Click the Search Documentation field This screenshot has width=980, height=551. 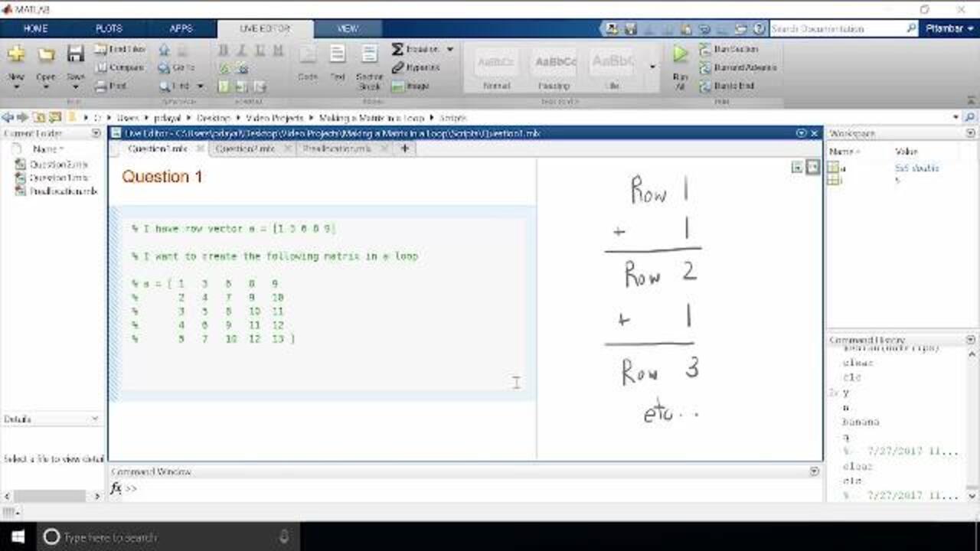pyautogui.click(x=838, y=28)
